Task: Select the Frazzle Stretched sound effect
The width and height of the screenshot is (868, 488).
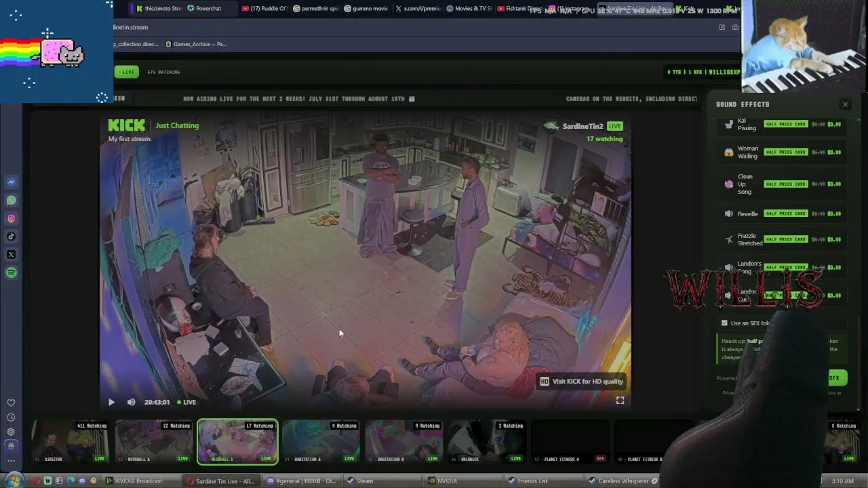Action: 783,239
